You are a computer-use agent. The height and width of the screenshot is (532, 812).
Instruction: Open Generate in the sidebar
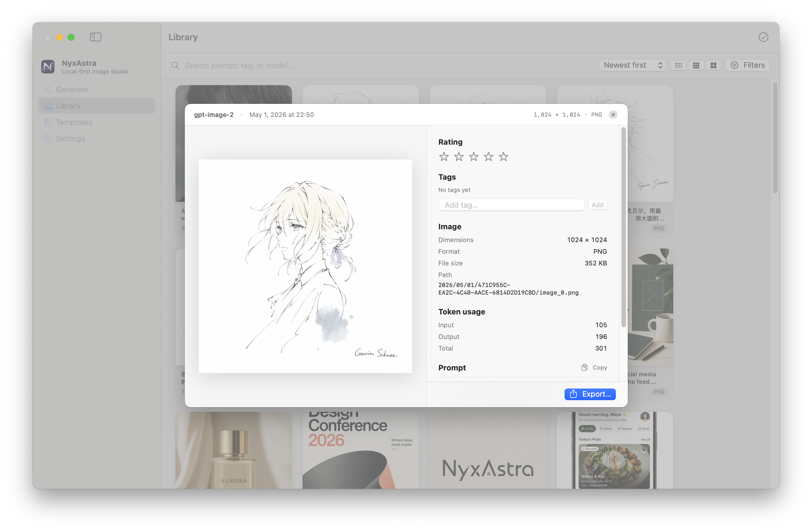point(97,90)
